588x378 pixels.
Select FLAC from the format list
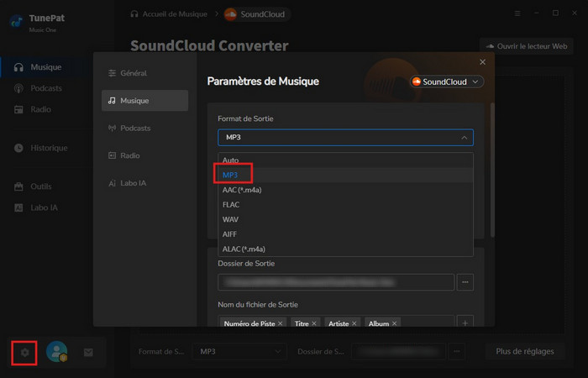click(x=231, y=204)
